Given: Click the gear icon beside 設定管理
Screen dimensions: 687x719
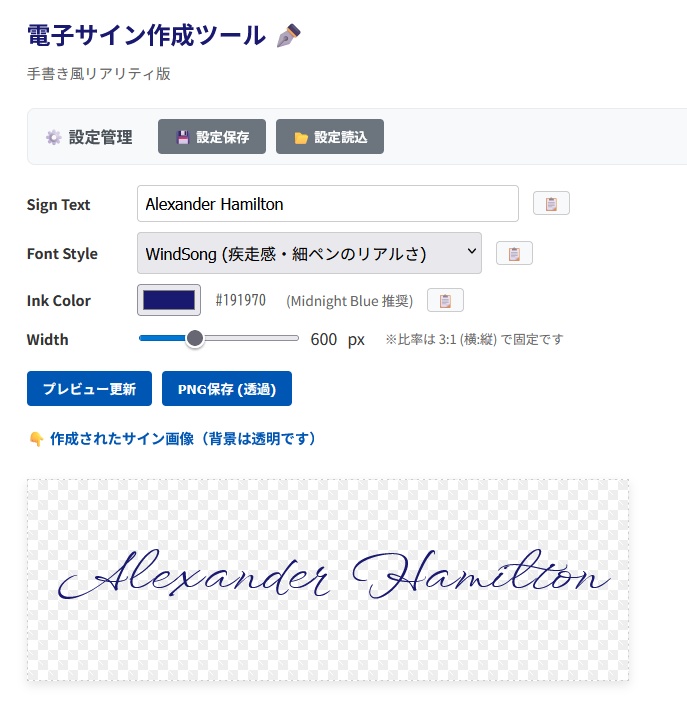Looking at the screenshot, I should (53, 138).
